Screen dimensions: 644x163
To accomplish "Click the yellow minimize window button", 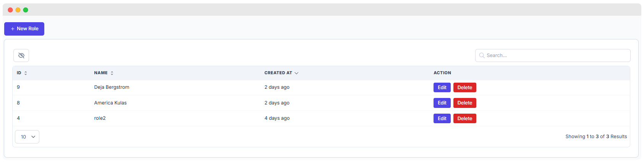I will point(18,10).
